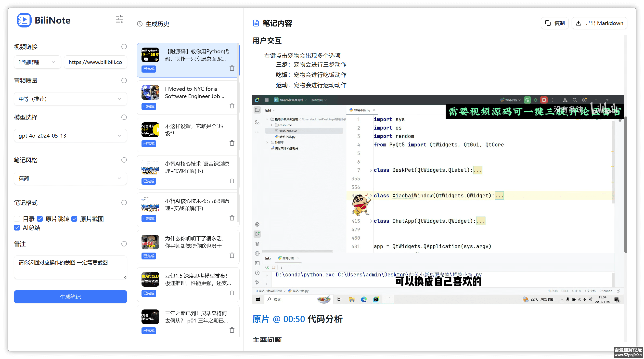Click the Python desktop pet video thumbnail
The width and height of the screenshot is (644, 359).
(150, 55)
